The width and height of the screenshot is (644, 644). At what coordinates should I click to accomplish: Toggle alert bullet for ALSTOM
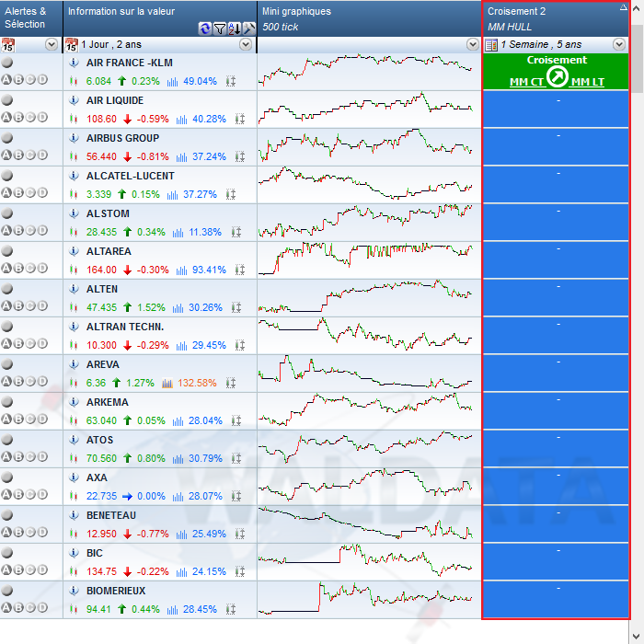point(7,213)
